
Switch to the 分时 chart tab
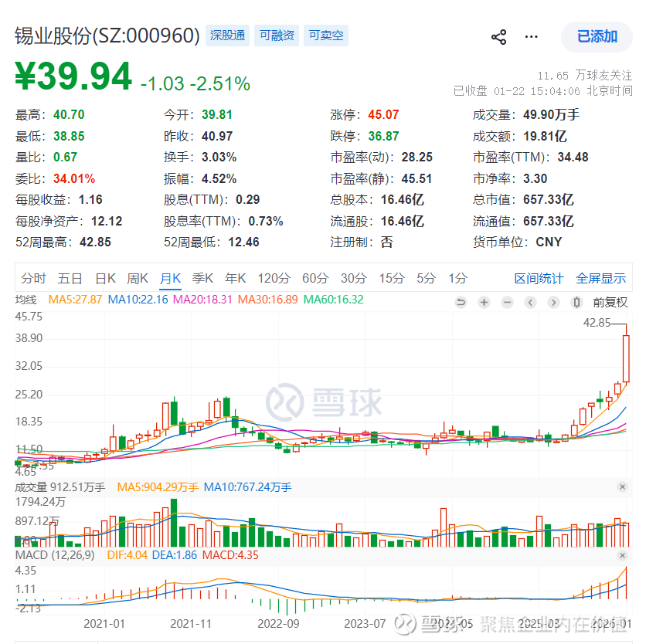click(x=33, y=278)
